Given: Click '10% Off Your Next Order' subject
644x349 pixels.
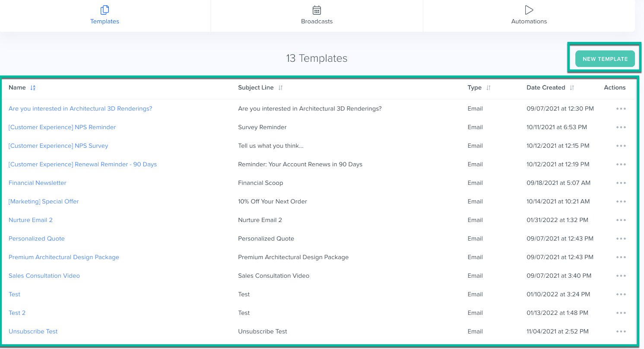Looking at the screenshot, I should coord(273,202).
